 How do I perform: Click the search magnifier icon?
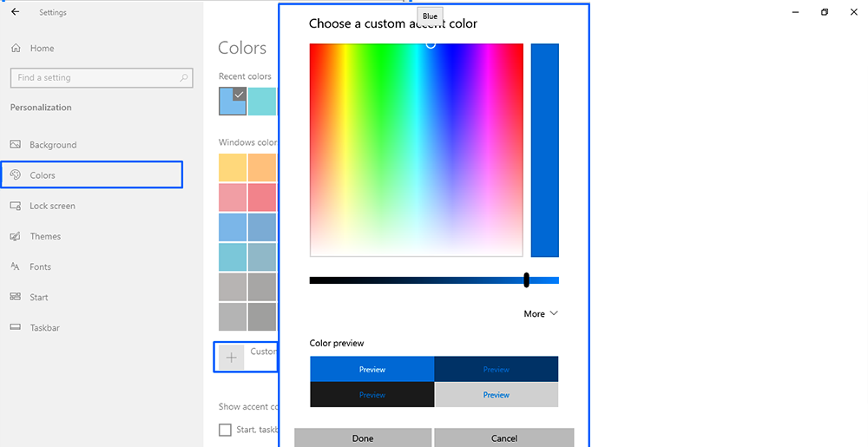[x=183, y=78]
